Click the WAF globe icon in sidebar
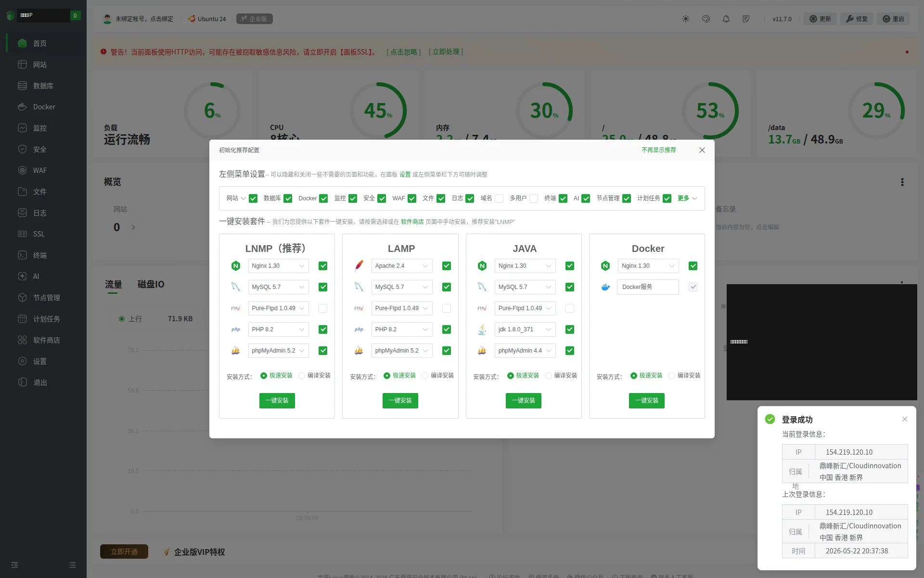This screenshot has height=578, width=924. 22,170
